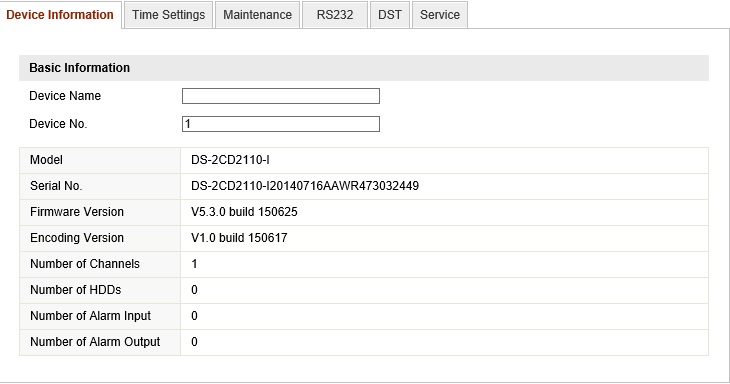
Task: Click the Number of Alarm Input value 0
Action: (194, 316)
